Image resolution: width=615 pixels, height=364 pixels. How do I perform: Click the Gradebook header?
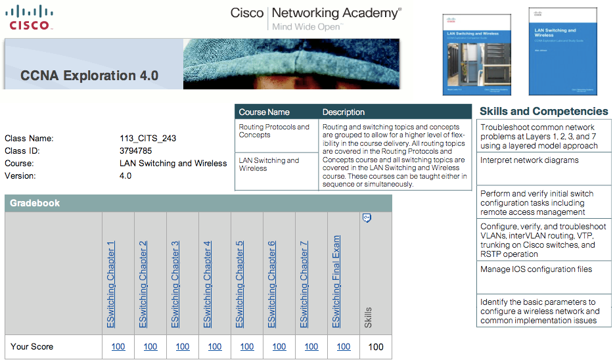click(198, 203)
